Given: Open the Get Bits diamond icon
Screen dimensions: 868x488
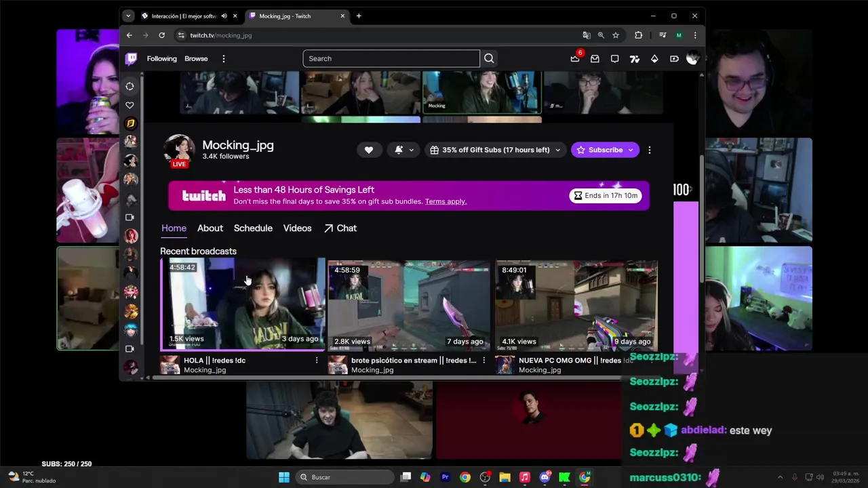Looking at the screenshot, I should [x=654, y=59].
